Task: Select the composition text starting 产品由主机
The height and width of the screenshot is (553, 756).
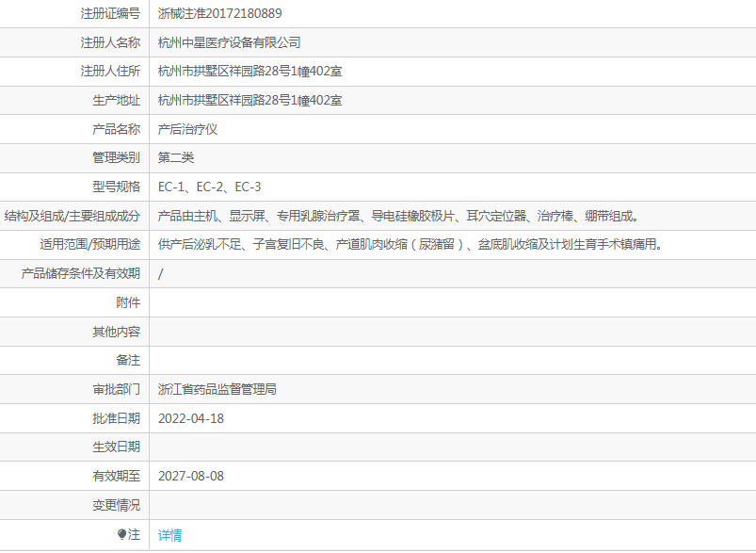Action: click(398, 216)
